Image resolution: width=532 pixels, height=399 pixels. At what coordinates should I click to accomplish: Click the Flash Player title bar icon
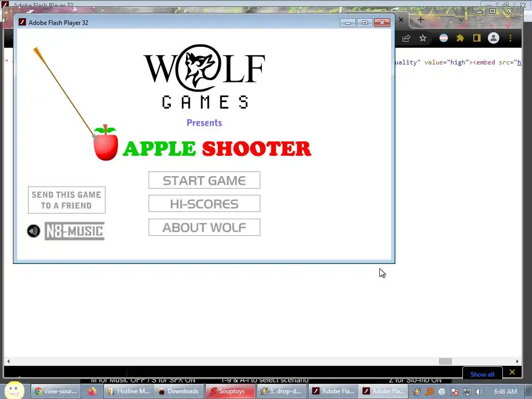[x=22, y=22]
